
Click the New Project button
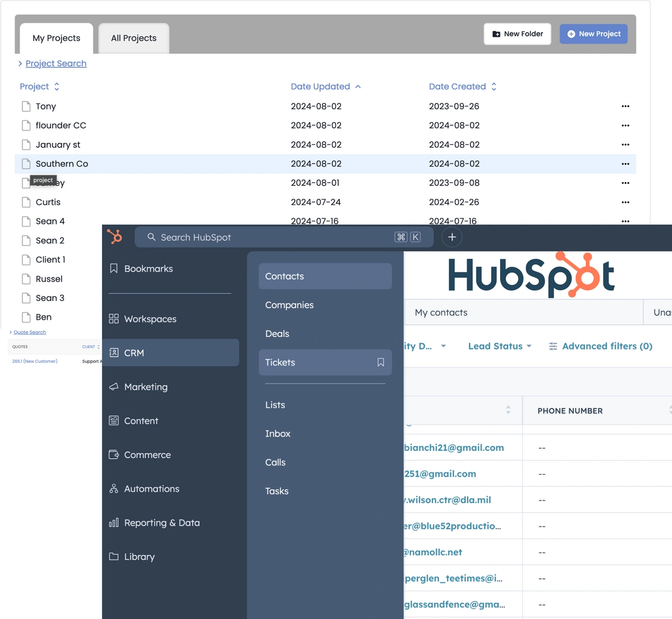(x=594, y=34)
